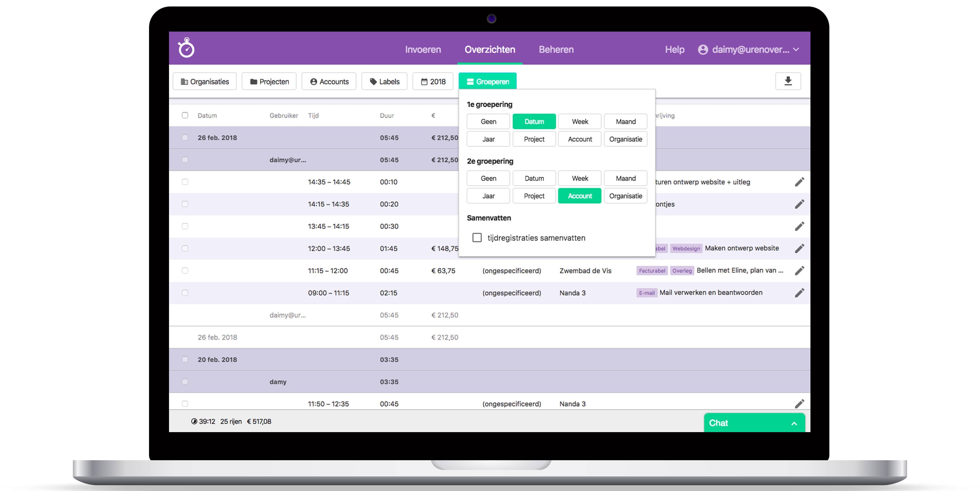Viewport: 980px width, 491px height.
Task: Edit the Bellen met Eline entry pencil
Action: 799,271
